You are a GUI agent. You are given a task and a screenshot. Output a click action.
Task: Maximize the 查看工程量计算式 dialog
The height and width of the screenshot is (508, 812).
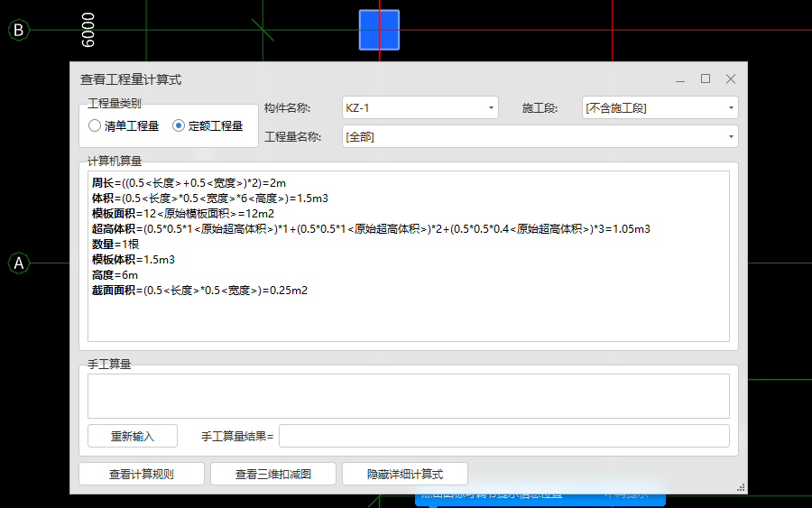tap(706, 79)
